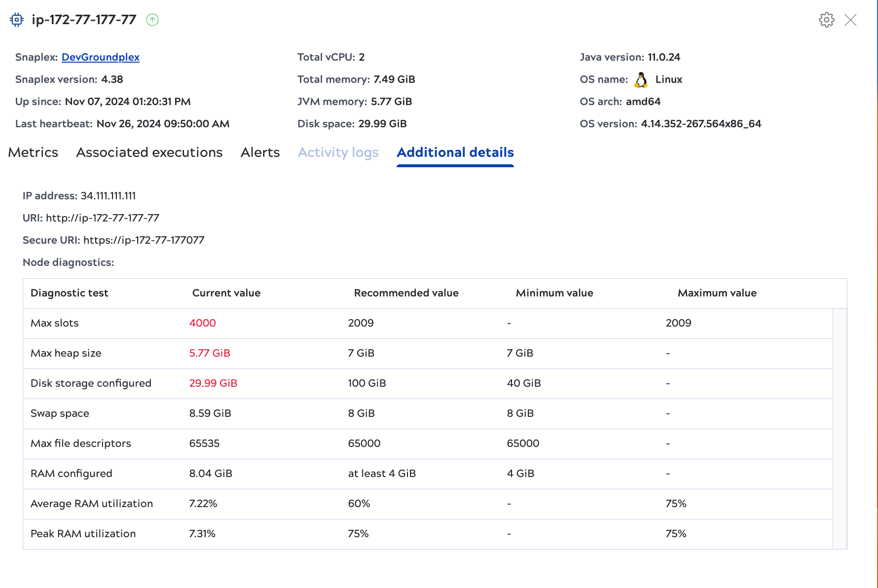Close the node details panel
The image size is (878, 588).
coord(851,20)
